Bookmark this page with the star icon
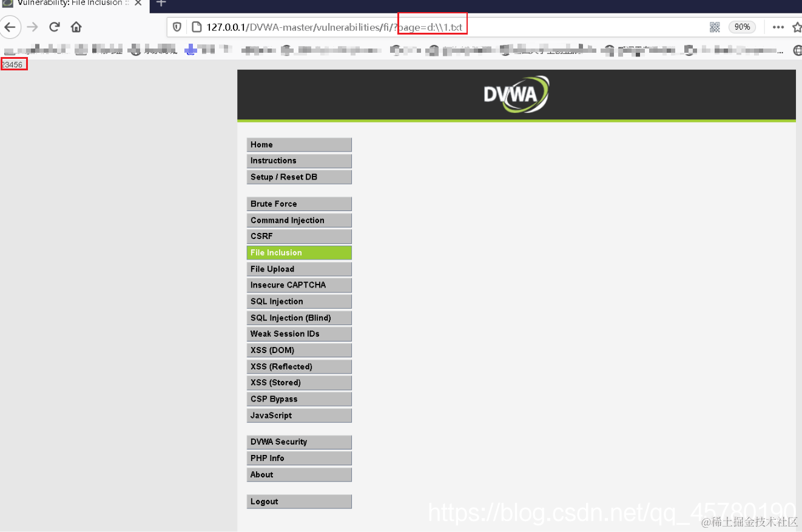802x532 pixels. (797, 27)
